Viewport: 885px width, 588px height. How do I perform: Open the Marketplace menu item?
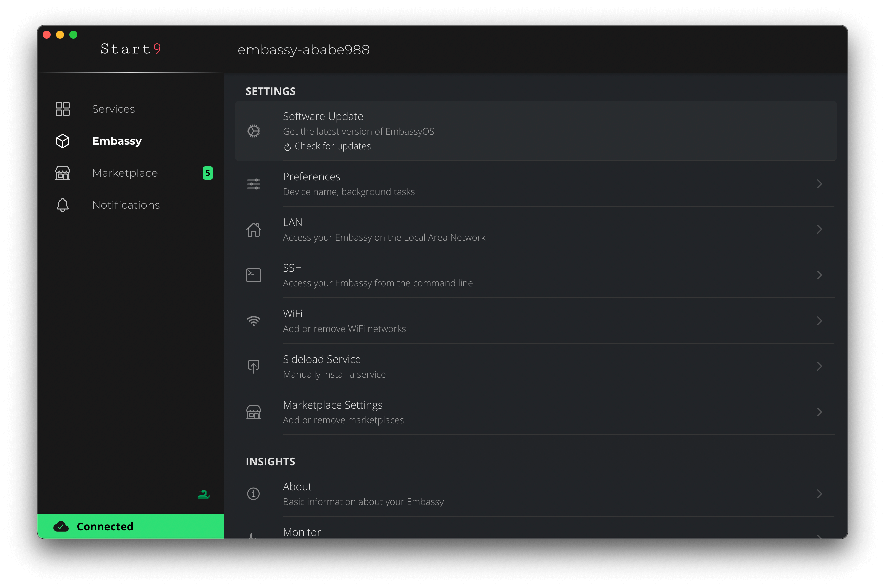(x=124, y=173)
